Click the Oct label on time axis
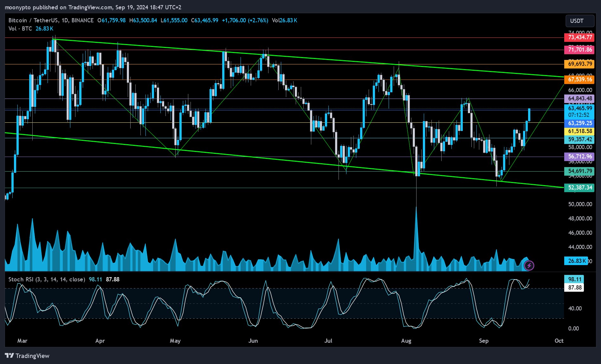The height and width of the screenshot is (364, 601). click(559, 341)
